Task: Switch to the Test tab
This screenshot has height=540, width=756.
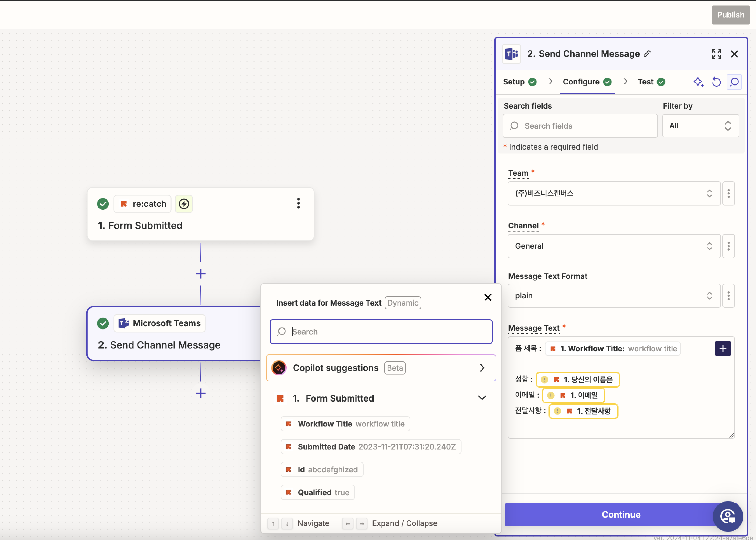Action: [x=651, y=82]
